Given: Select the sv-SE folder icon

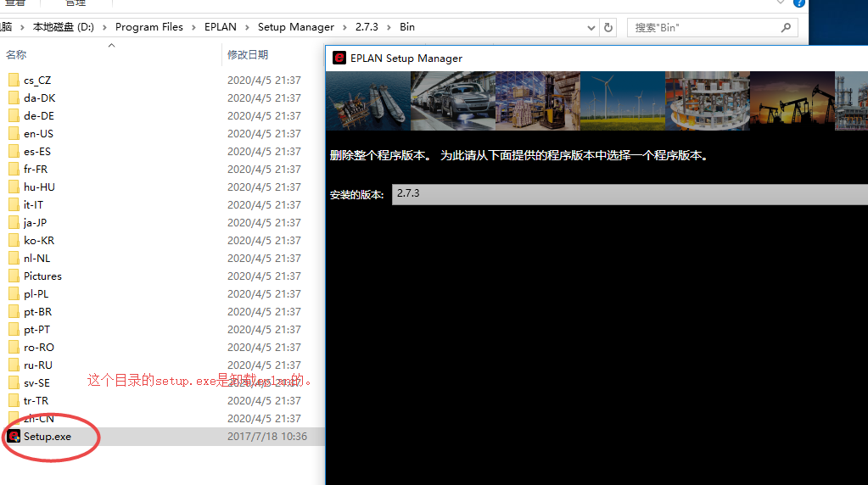Looking at the screenshot, I should click(14, 382).
